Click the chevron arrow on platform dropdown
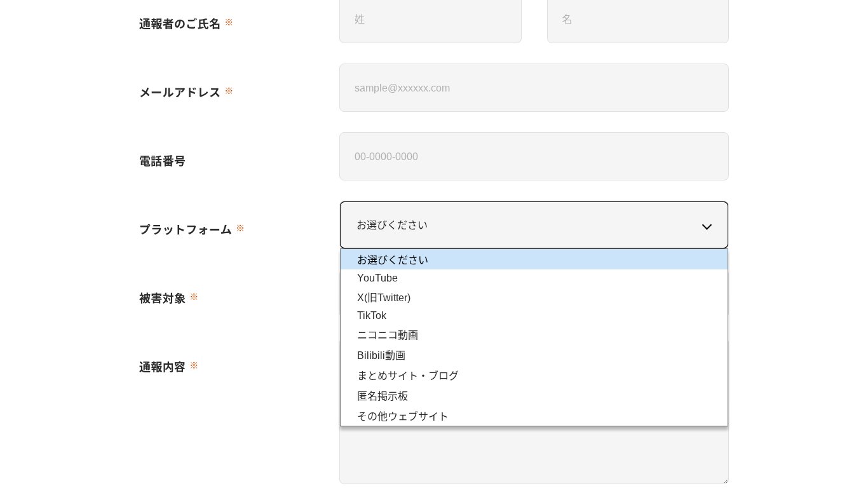The image size is (868, 488). click(706, 227)
